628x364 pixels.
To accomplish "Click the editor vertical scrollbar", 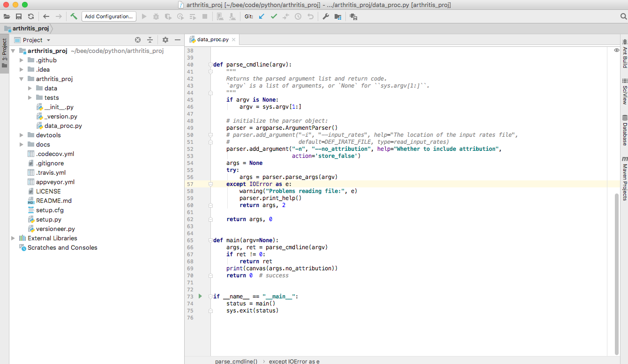I will coord(617,274).
